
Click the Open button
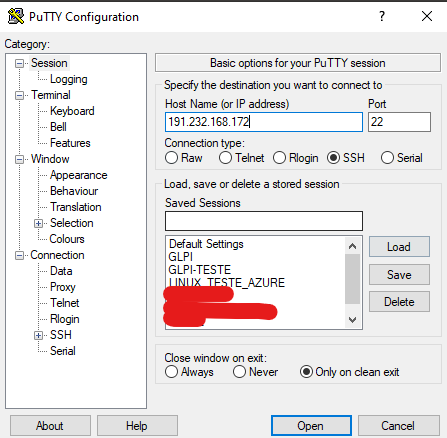click(311, 426)
